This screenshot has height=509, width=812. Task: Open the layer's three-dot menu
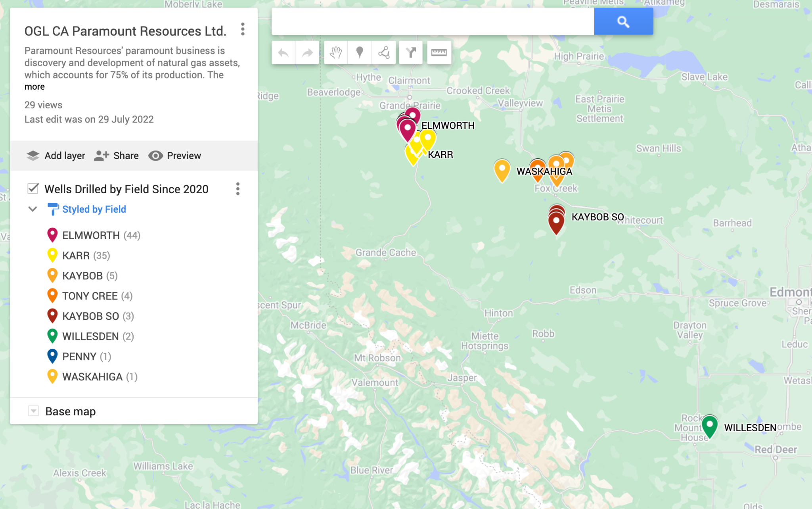pos(238,189)
